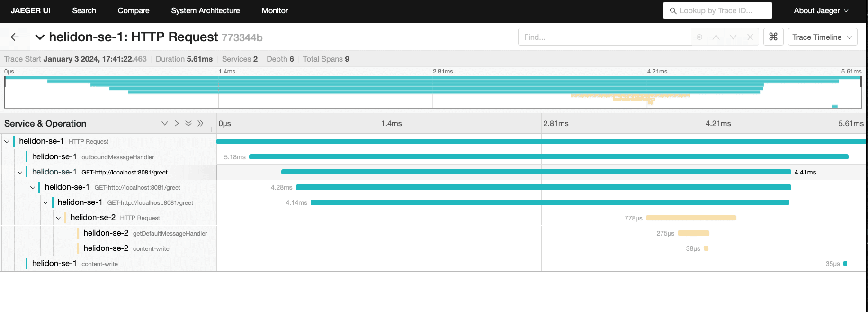This screenshot has height=312, width=868.
Task: Clear the find box with the X icon
Action: [x=750, y=37]
